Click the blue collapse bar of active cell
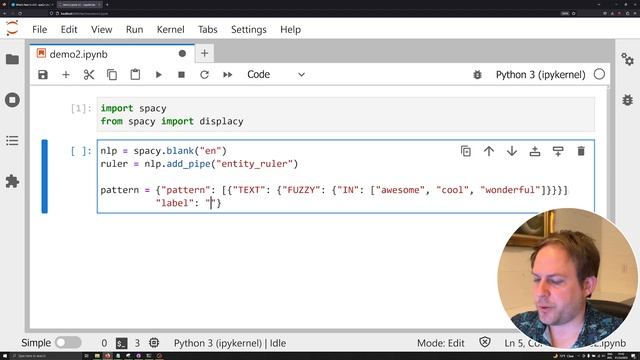This screenshot has width=640, height=360. tap(44, 176)
